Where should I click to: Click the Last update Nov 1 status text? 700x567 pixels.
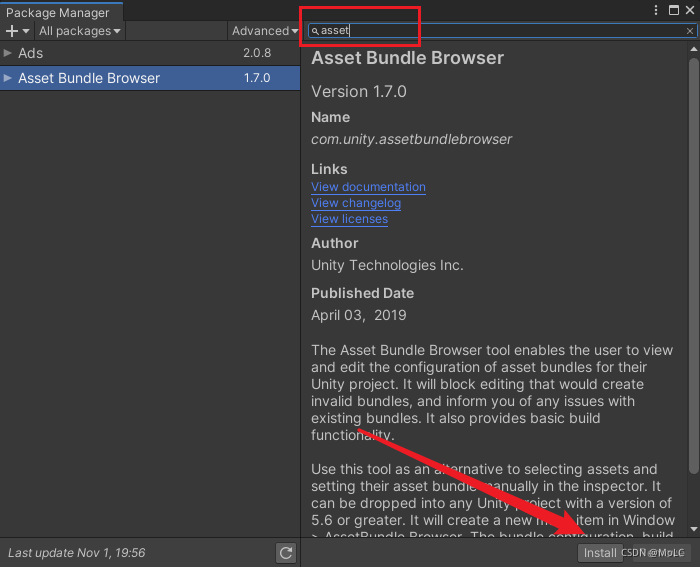pyautogui.click(x=77, y=553)
